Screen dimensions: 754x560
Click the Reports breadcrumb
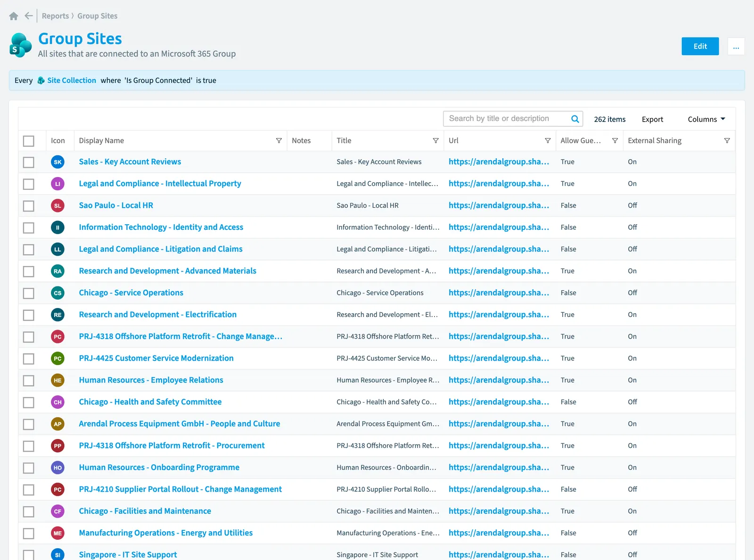[x=55, y=16]
